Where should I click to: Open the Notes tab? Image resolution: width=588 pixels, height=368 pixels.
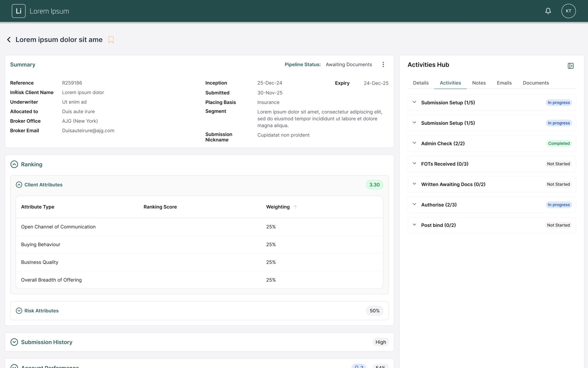479,83
